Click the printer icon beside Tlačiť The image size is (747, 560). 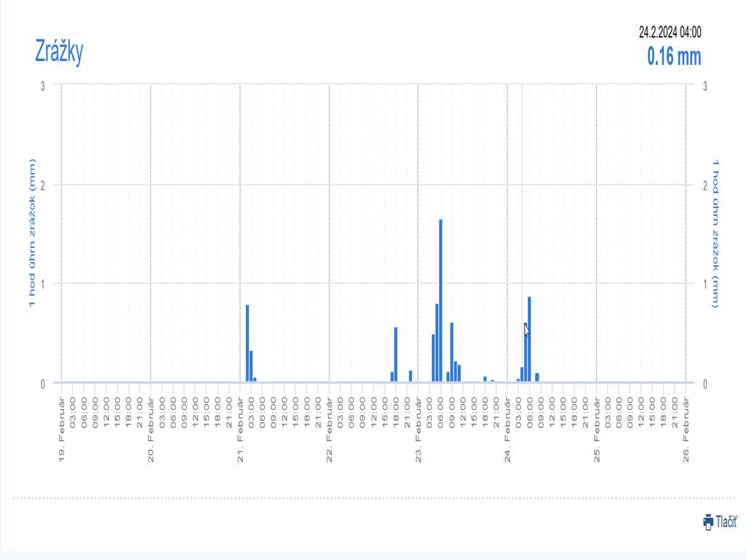[708, 521]
